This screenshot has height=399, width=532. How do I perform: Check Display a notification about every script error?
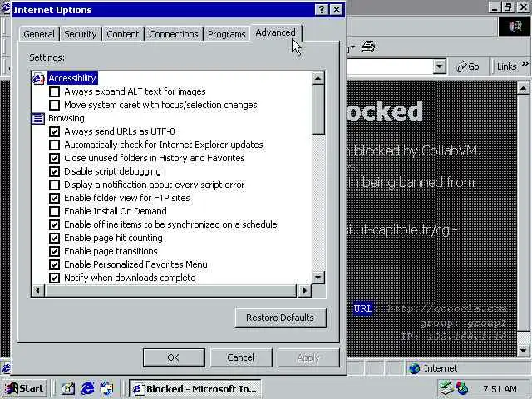point(54,185)
